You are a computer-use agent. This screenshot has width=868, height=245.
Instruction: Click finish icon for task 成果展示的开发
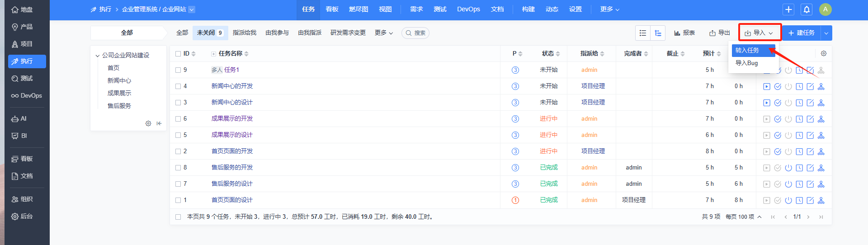778,119
